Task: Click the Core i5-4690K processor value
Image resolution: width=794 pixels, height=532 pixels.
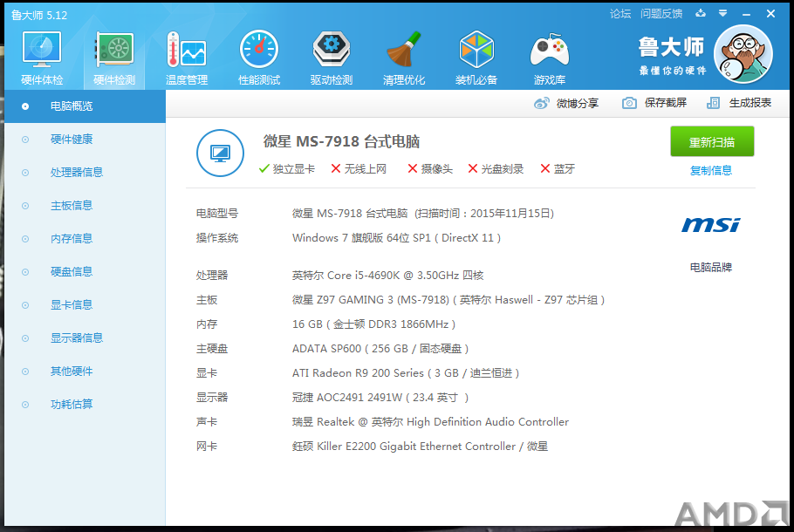Action: (x=388, y=276)
